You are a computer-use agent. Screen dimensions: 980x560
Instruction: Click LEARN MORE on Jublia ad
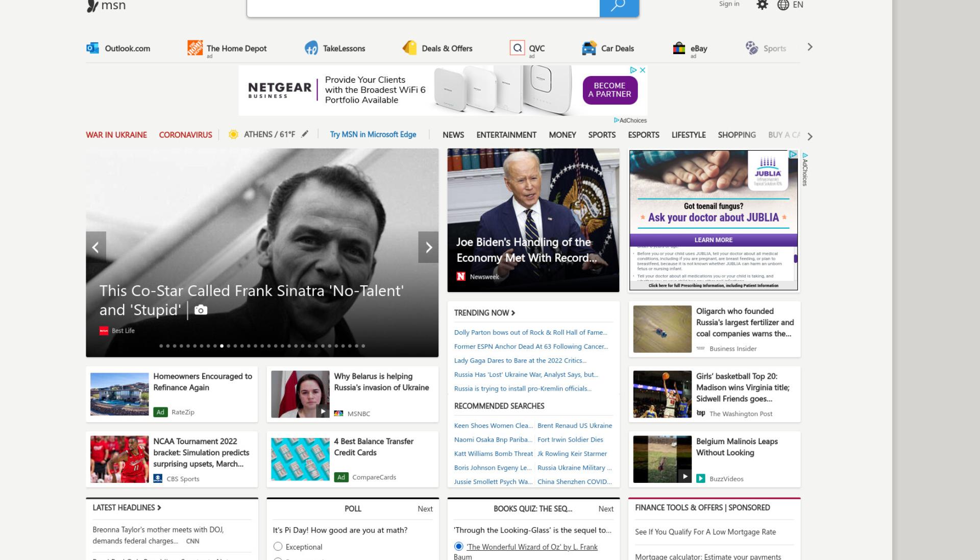[x=713, y=240]
